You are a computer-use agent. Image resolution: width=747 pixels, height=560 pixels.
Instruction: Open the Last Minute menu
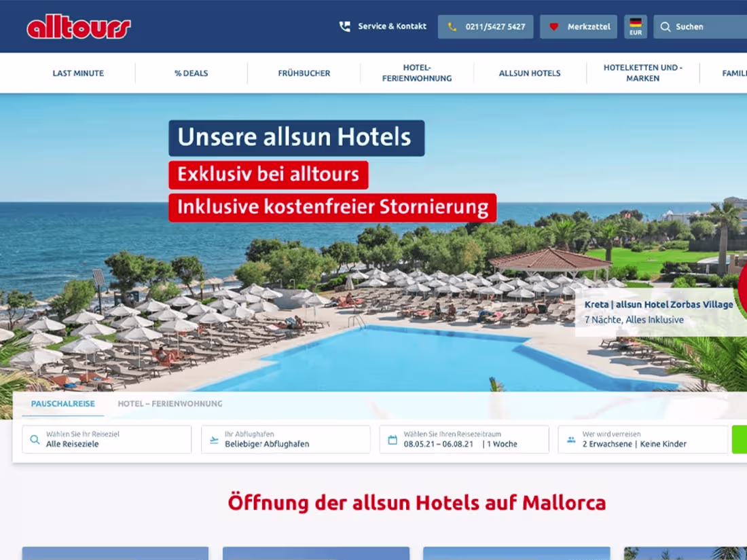[78, 73]
